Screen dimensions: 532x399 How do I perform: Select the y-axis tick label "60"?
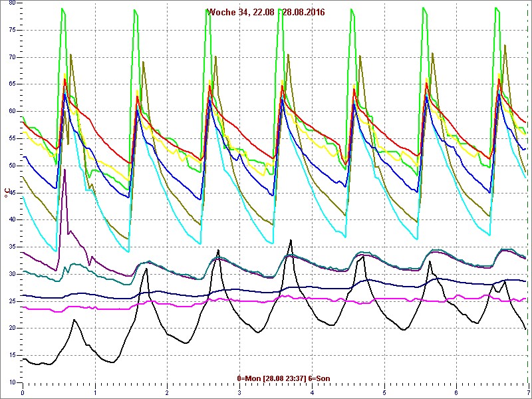tap(12, 112)
